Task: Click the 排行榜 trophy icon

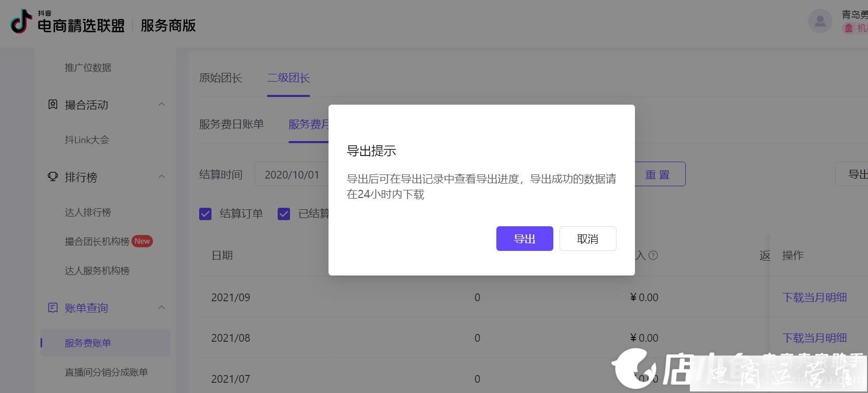Action: [x=52, y=177]
